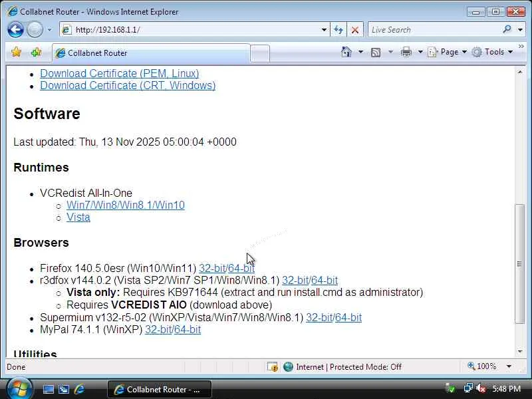Click the RSS feeds icon

376,53
